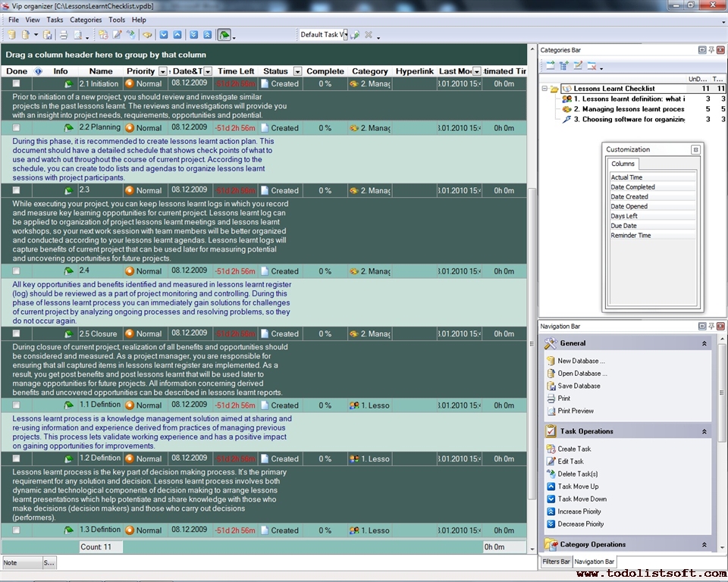The height and width of the screenshot is (582, 728).
Task: Click the Decrease Priority link in Navigation Bar
Action: [x=581, y=524]
